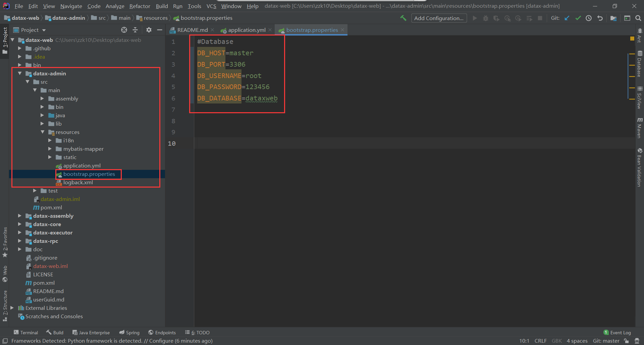644x345 pixels.
Task: Click the Add Configuration button
Action: click(439, 18)
